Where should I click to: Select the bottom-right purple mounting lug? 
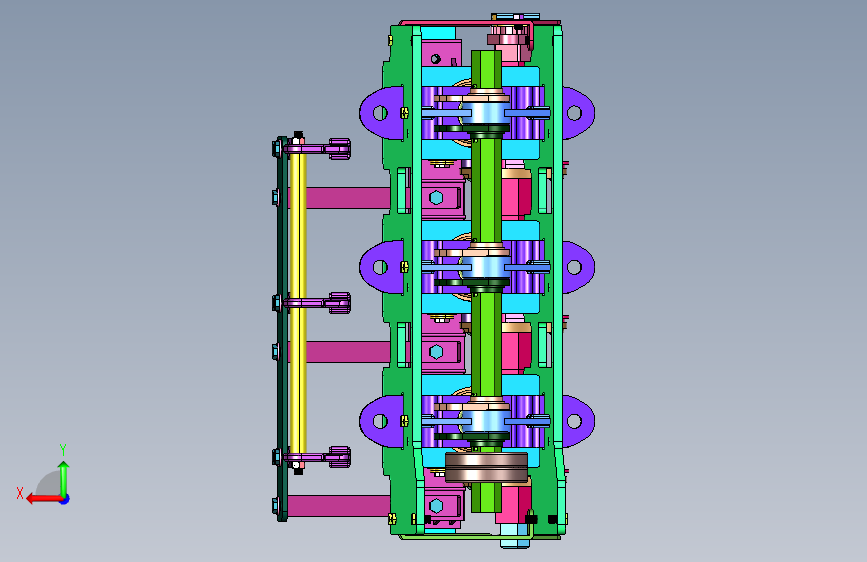click(578, 421)
